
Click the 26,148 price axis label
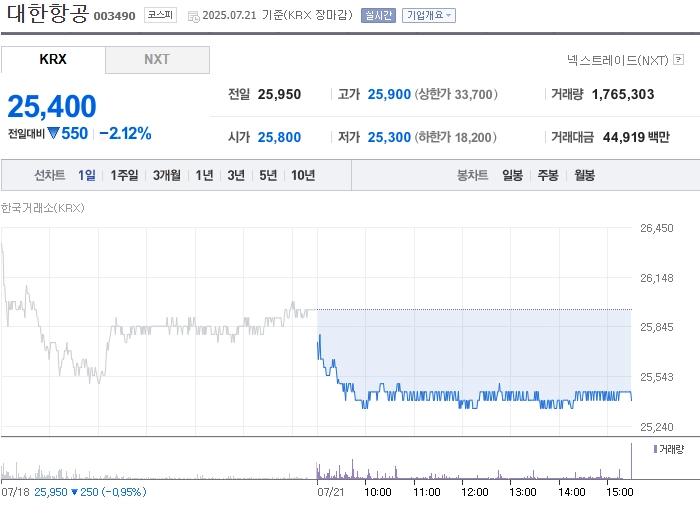(657, 278)
